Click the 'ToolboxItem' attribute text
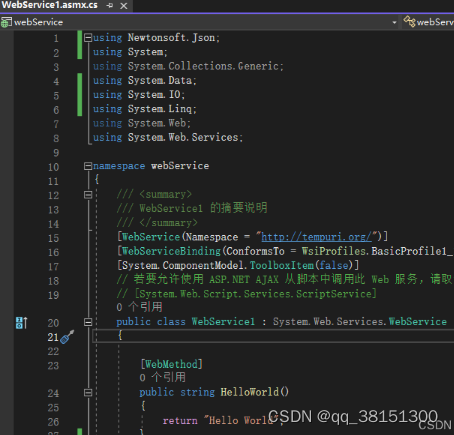Image resolution: width=454 pixels, height=435 pixels. [282, 265]
